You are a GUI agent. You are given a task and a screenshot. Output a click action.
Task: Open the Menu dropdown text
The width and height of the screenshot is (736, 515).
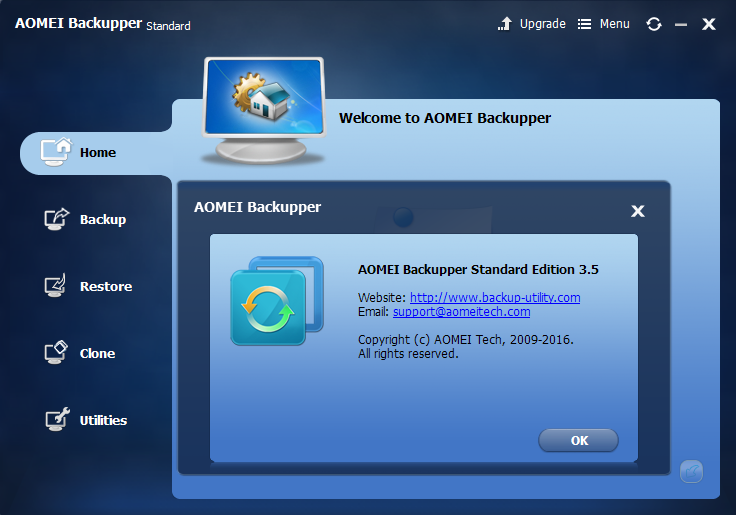pyautogui.click(x=614, y=24)
